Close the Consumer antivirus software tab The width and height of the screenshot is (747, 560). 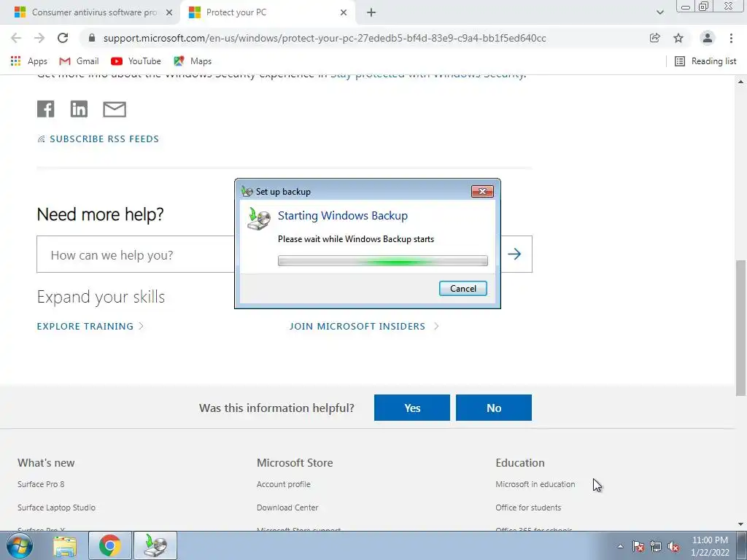(x=169, y=13)
